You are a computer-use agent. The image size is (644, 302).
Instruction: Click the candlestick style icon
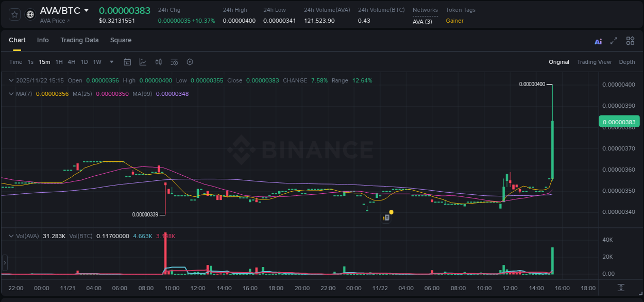pos(158,61)
